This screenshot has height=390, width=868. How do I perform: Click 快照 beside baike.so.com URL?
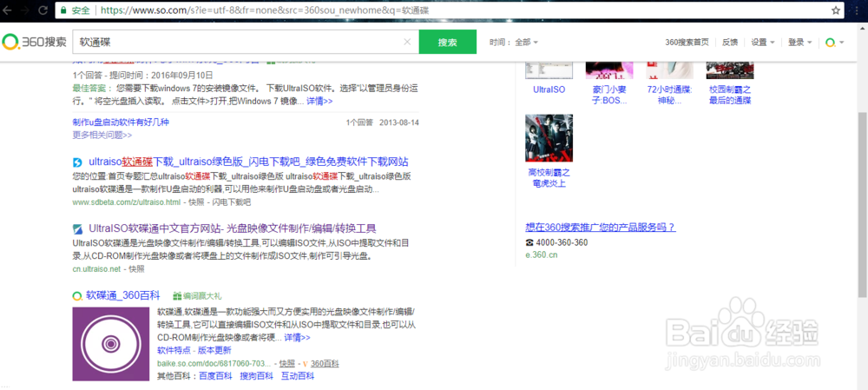click(286, 363)
